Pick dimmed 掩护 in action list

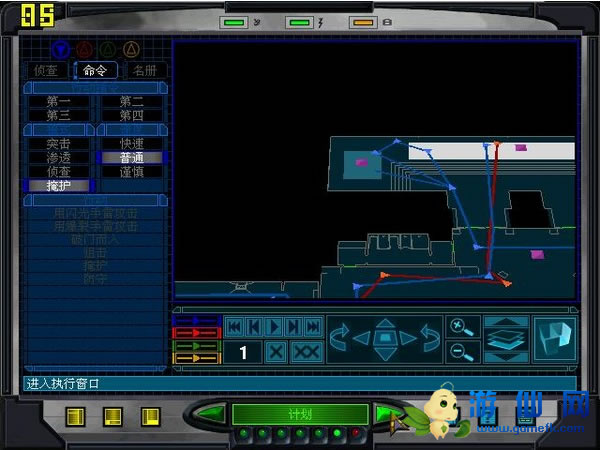coord(96,266)
